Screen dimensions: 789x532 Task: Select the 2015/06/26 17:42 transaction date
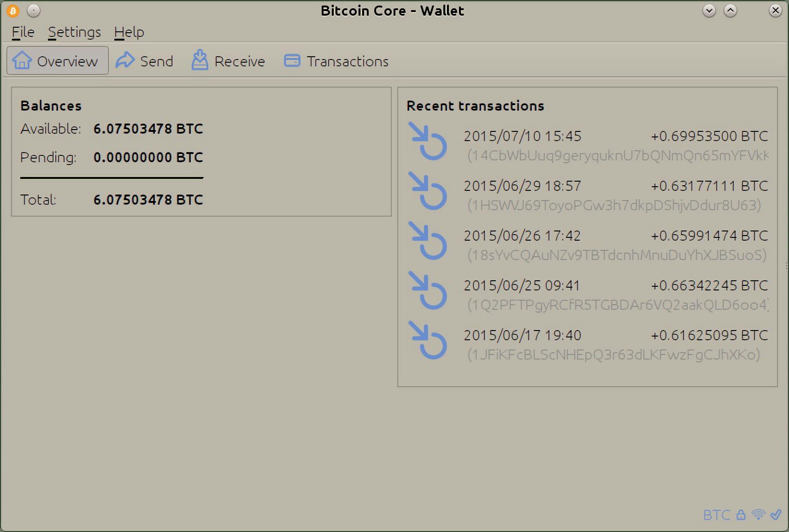(x=522, y=236)
